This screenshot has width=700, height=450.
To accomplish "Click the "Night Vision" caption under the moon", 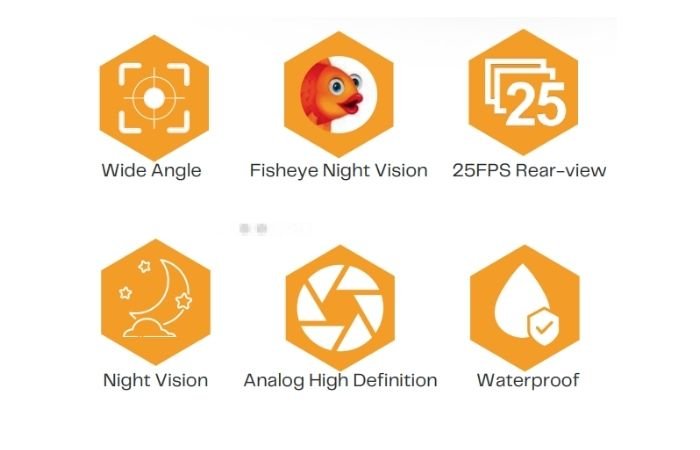I will (155, 381).
